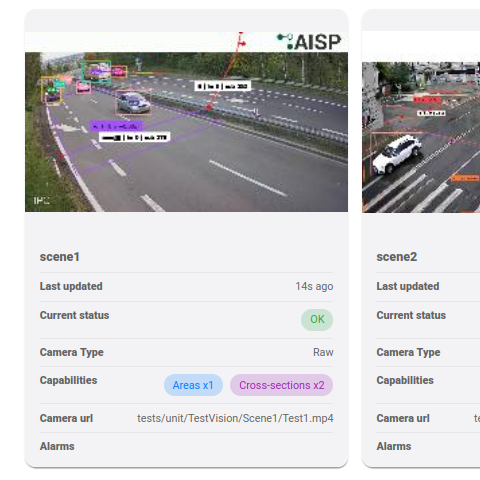Click the white SUV in scene2 video
The image size is (480, 480).
tap(397, 154)
